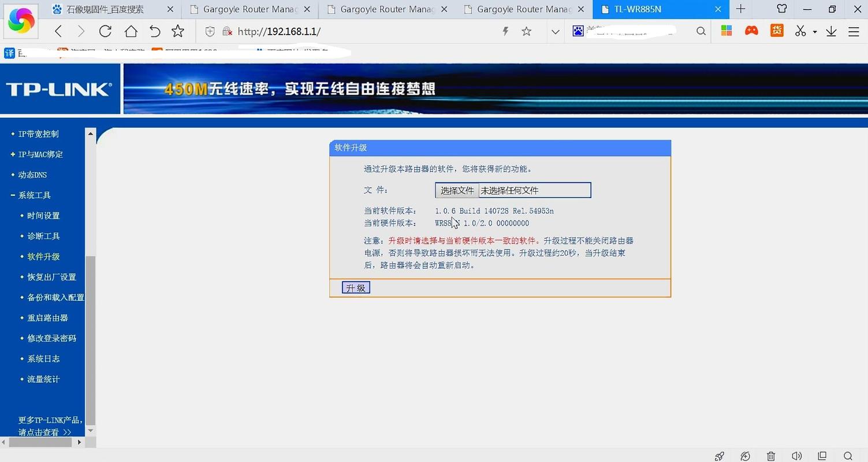Click the stacked windows icon in status bar
868x462 pixels.
822,456
